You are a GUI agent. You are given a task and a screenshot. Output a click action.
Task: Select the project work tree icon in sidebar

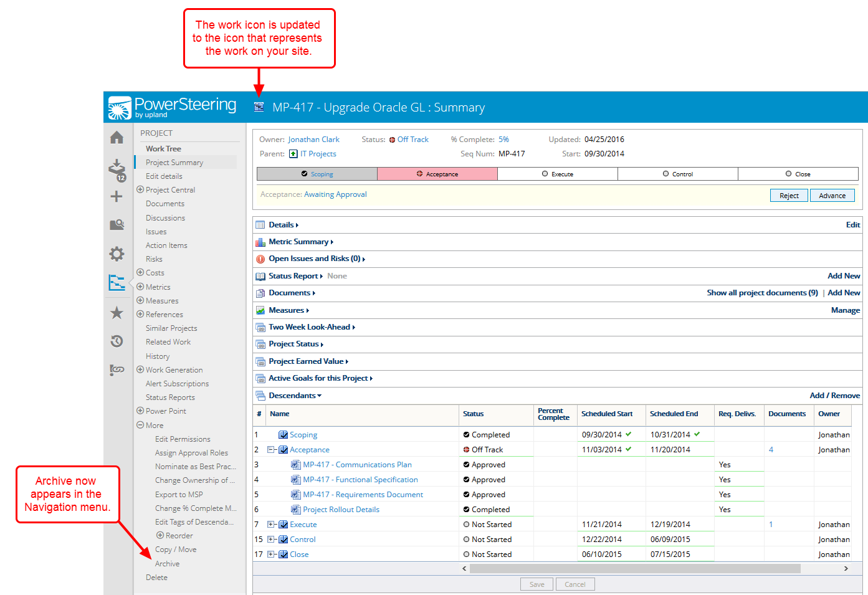pos(117,283)
